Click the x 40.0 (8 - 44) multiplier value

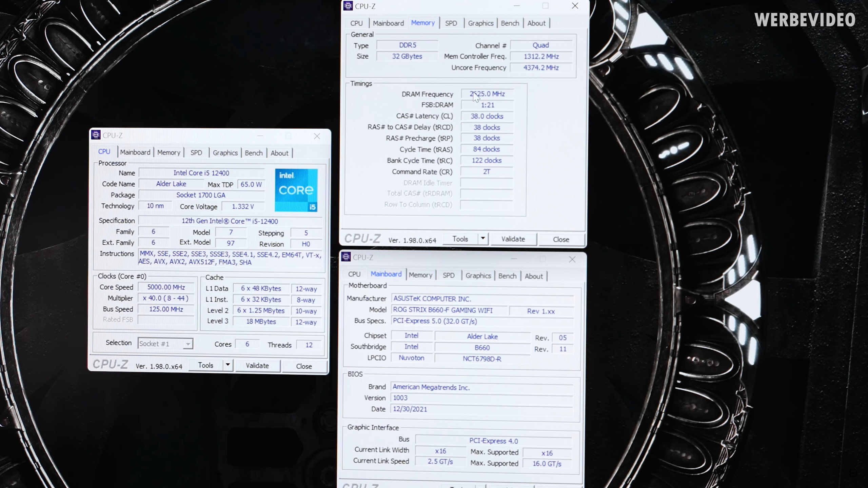[166, 298]
